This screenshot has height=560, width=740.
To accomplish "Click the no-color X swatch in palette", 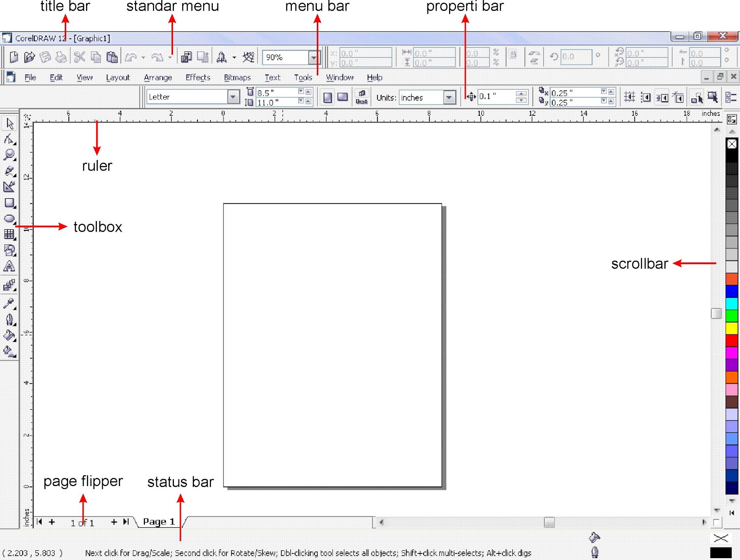I will pyautogui.click(x=732, y=144).
